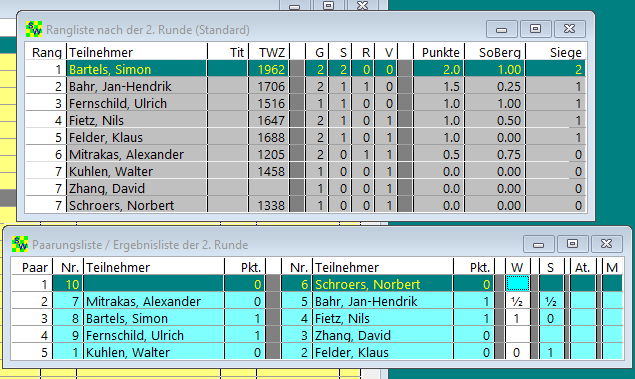This screenshot has width=635, height=379.
Task: Click the At. column header
Action: [x=582, y=267]
